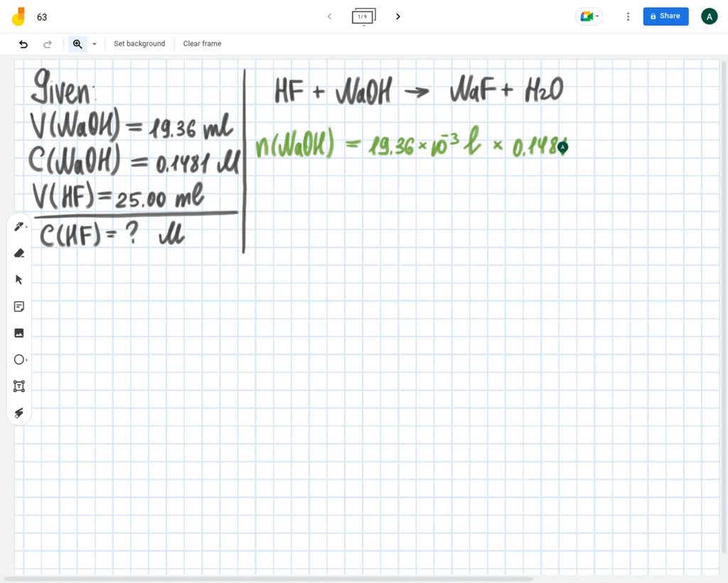Activate the Select arrow tool
Screen dimensions: 728x583
point(19,279)
